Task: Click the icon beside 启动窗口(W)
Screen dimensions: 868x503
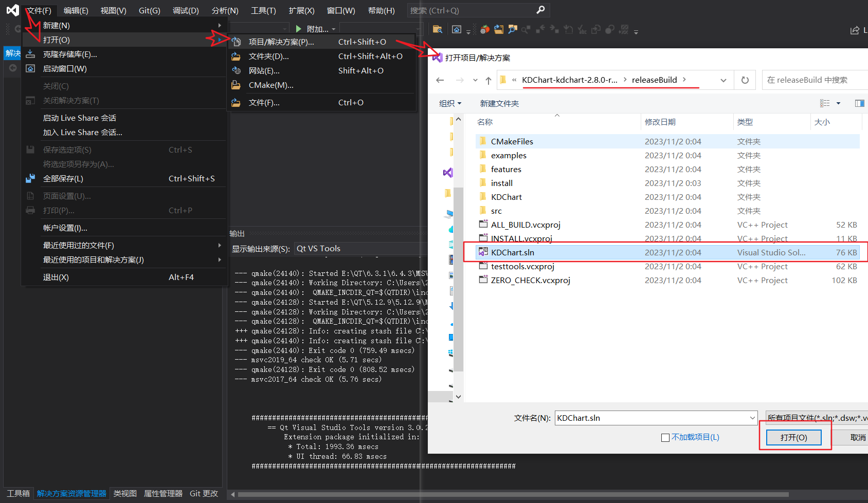Action: point(30,69)
